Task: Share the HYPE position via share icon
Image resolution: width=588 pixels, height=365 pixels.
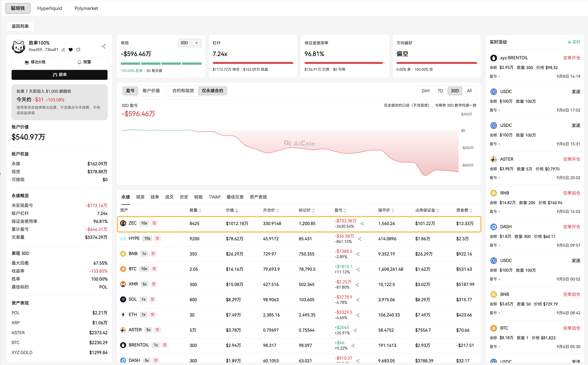Action: [x=360, y=239]
